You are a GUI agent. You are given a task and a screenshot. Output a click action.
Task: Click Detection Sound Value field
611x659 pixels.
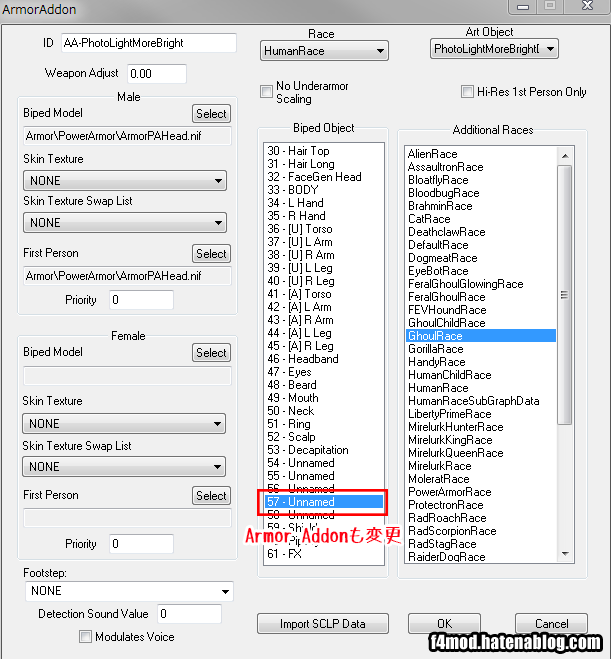(x=190, y=614)
